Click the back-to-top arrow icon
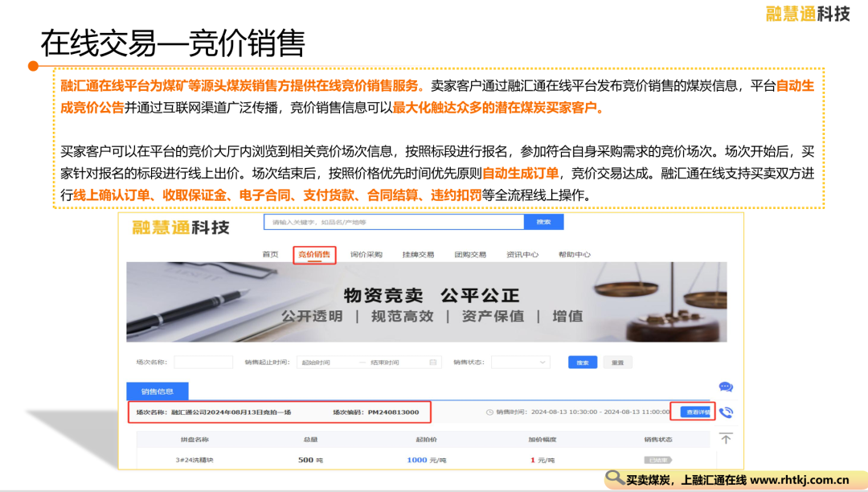Screen dimensions: 868x492 726,438
